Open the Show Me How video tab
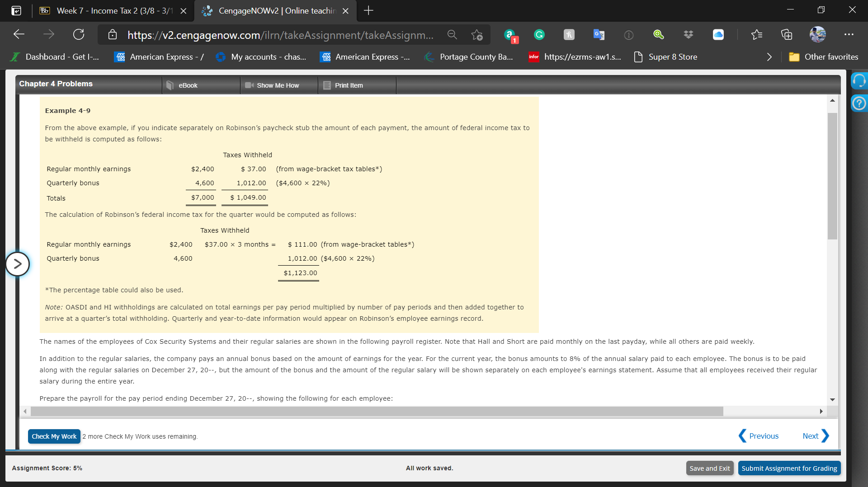The width and height of the screenshot is (868, 487). (279, 85)
